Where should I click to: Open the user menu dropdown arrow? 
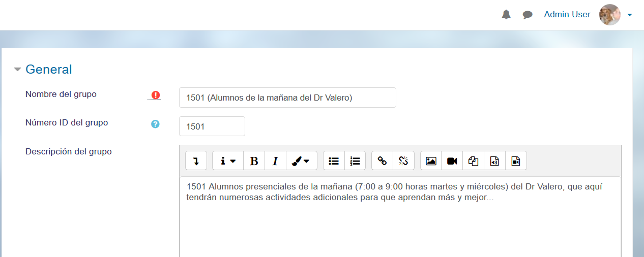(x=630, y=15)
